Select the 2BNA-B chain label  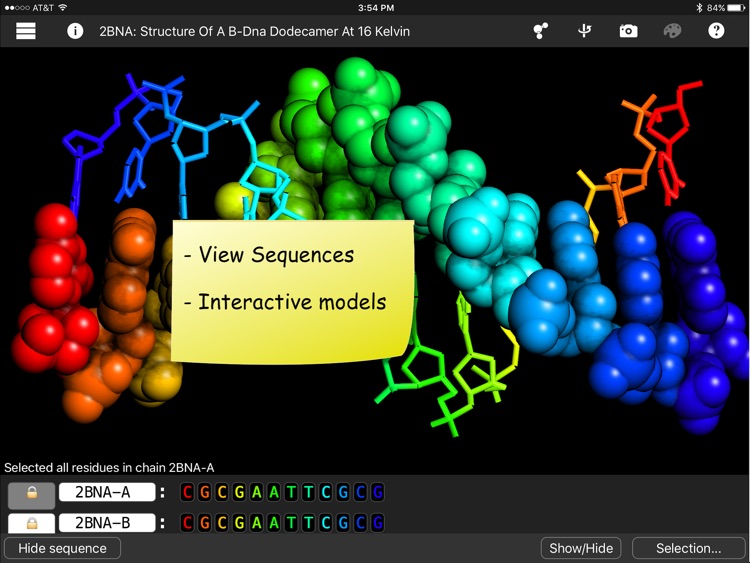[107, 523]
